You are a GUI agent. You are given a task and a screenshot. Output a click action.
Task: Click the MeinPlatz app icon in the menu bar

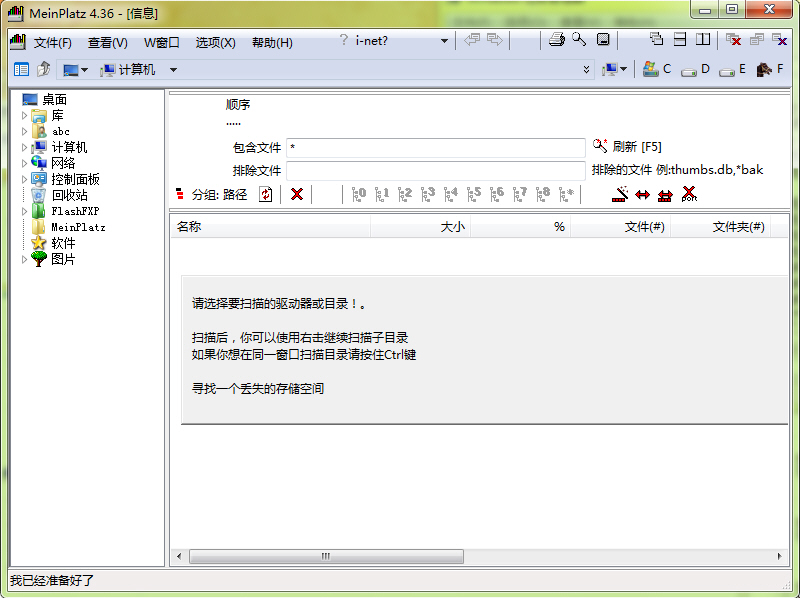tap(18, 42)
